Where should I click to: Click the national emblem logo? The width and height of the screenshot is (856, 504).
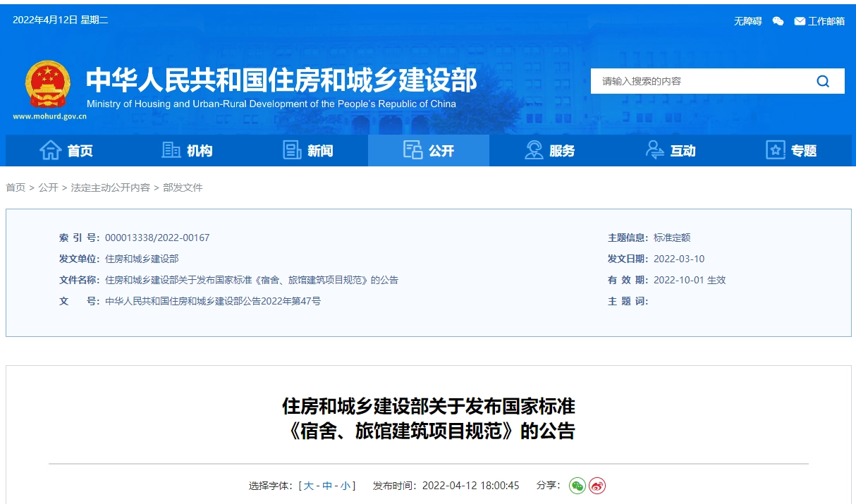coord(48,85)
